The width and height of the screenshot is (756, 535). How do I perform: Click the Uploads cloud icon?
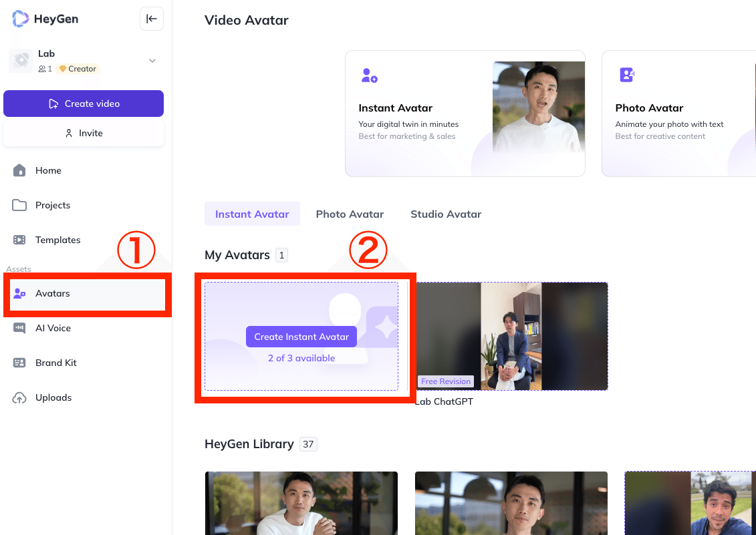[x=19, y=397]
